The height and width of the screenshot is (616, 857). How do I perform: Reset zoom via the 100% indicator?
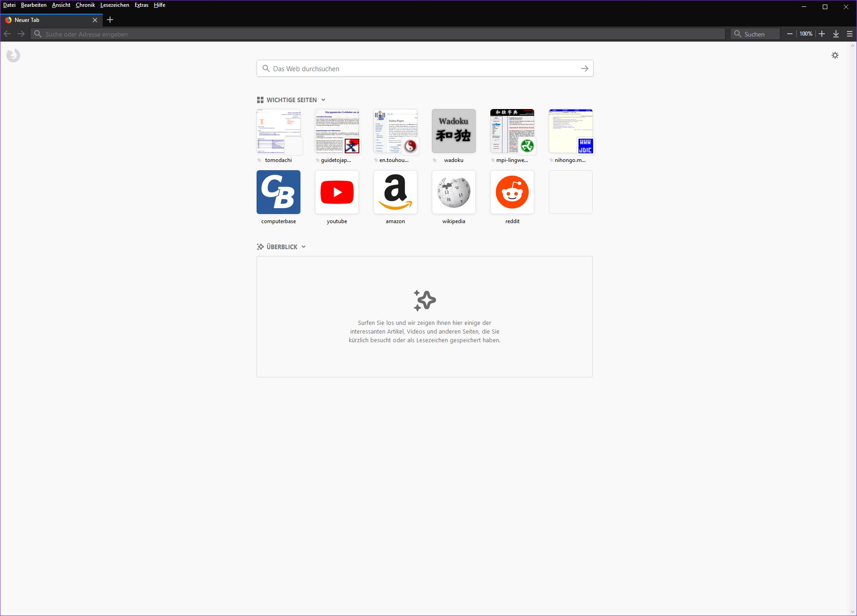click(806, 34)
